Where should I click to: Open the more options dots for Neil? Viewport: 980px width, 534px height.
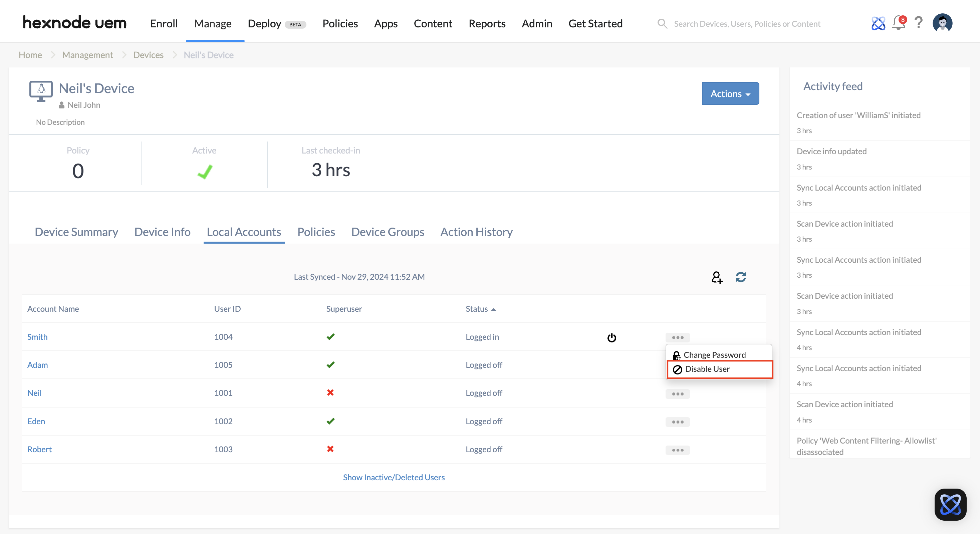(678, 393)
